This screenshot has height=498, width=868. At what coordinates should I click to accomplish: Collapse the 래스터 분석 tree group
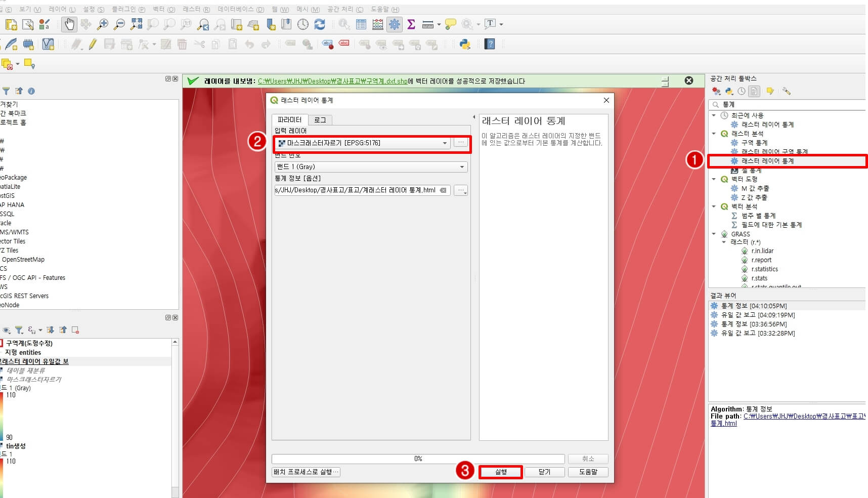714,134
